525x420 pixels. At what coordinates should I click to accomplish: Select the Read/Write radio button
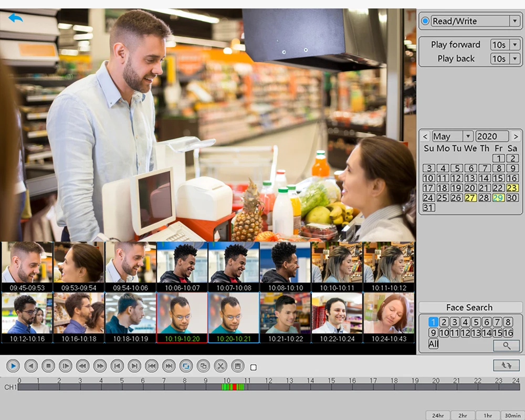(425, 21)
